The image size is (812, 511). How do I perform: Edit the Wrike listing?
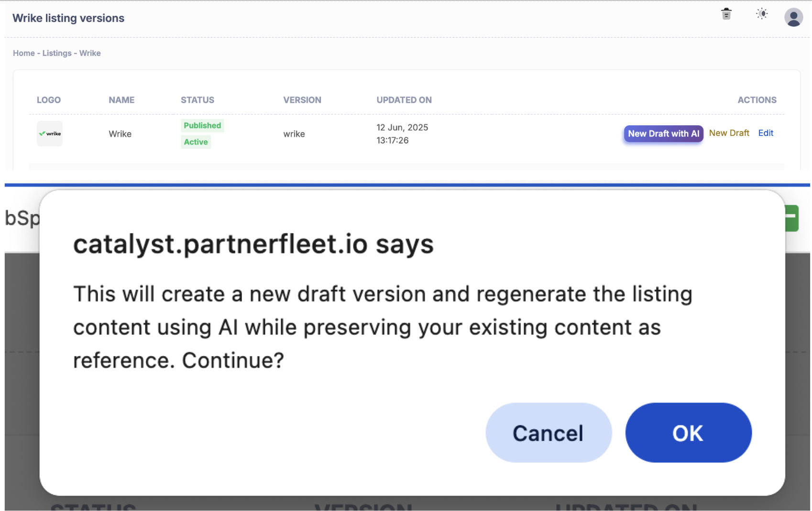coord(766,133)
